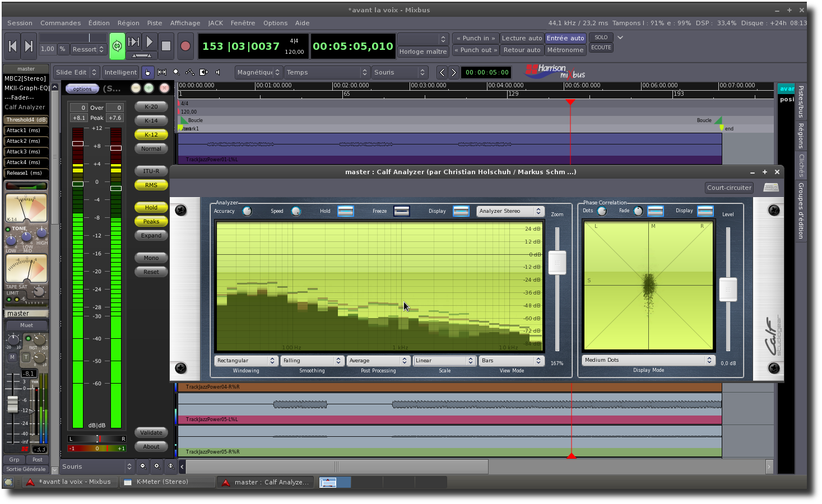Open the Windowing dropdown set to Rectangular
The width and height of the screenshot is (822, 504).
click(x=245, y=361)
